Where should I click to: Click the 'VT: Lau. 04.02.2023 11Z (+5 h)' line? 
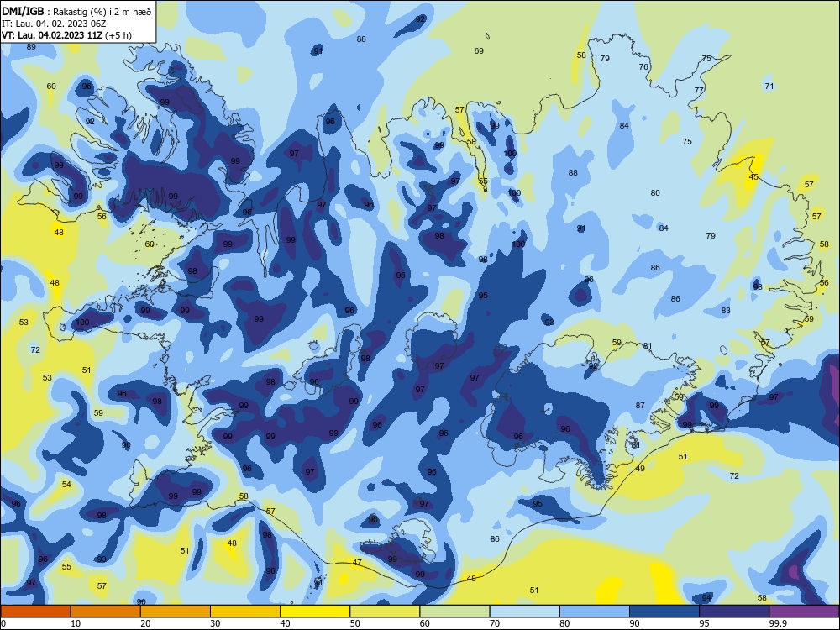66,35
